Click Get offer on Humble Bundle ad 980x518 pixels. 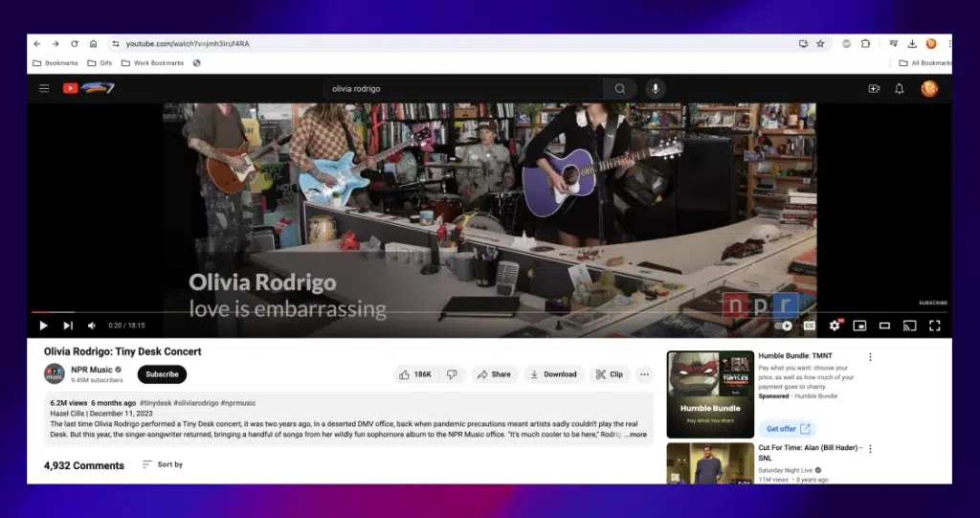click(789, 429)
